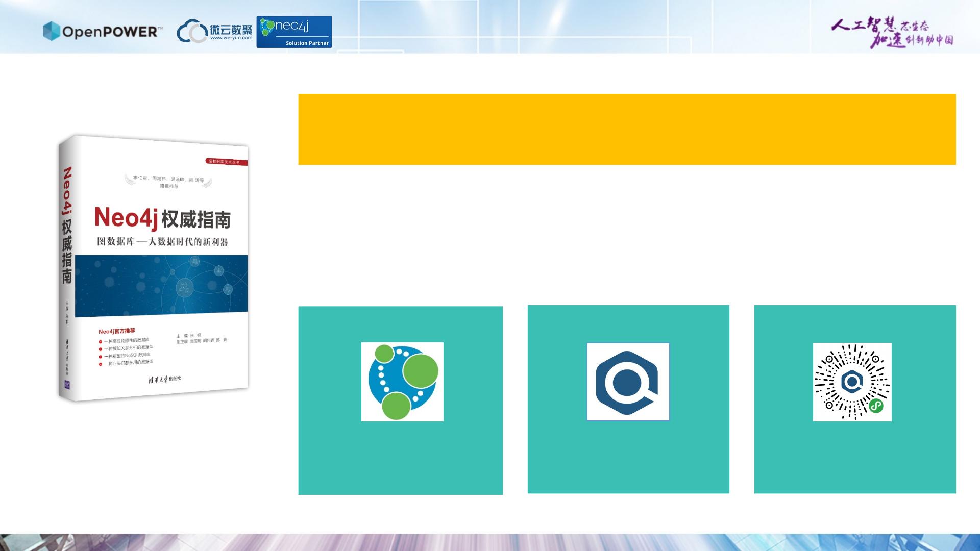Click the subtitle 图数据库—大数据时代的新利器
The image size is (980, 551).
pos(162,241)
